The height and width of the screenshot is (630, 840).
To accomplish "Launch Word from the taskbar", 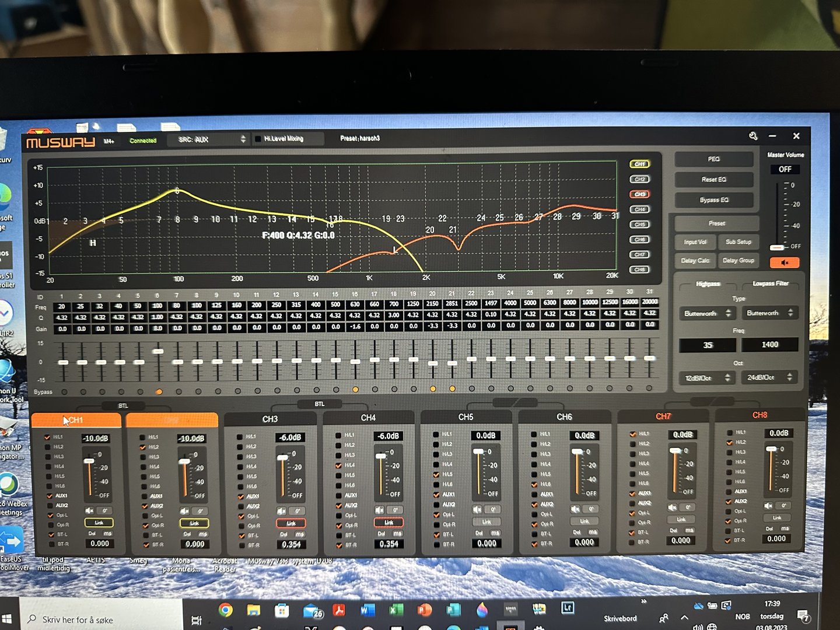I will pos(367,610).
